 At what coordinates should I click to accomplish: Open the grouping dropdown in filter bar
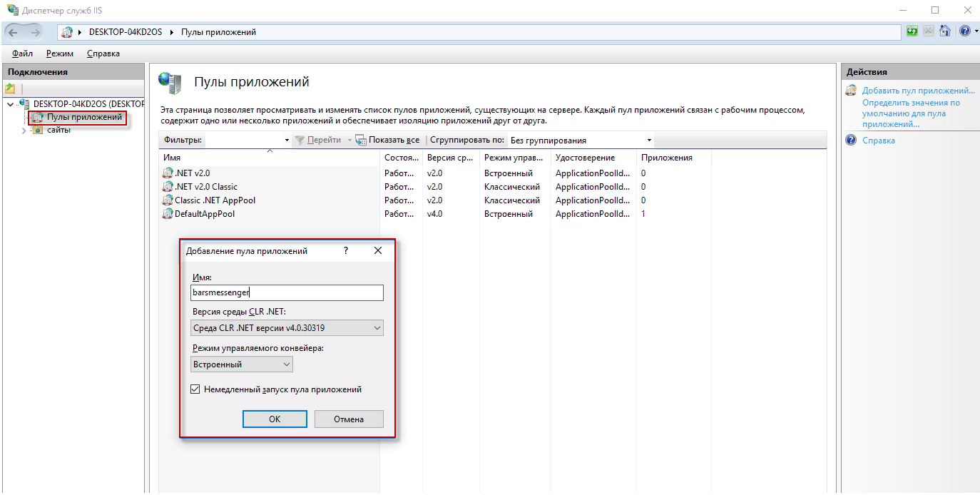point(581,141)
